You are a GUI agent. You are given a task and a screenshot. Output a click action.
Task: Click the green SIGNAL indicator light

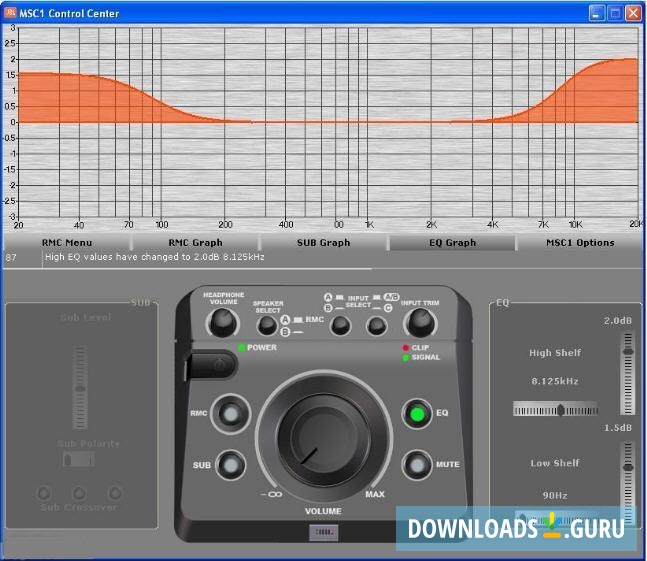[406, 357]
